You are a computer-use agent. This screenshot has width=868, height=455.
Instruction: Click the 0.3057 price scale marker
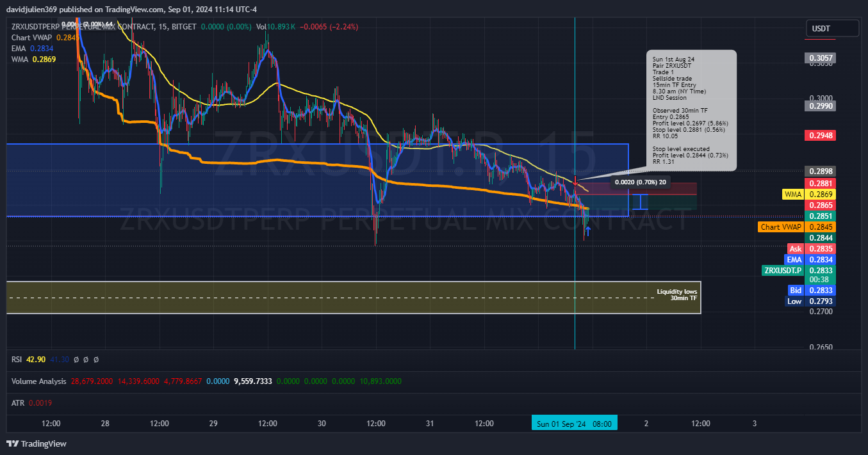(x=821, y=58)
